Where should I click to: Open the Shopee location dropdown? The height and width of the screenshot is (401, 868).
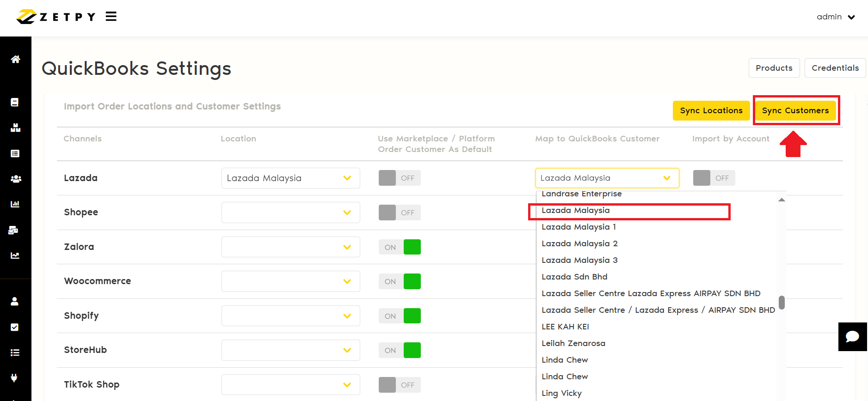coord(290,213)
